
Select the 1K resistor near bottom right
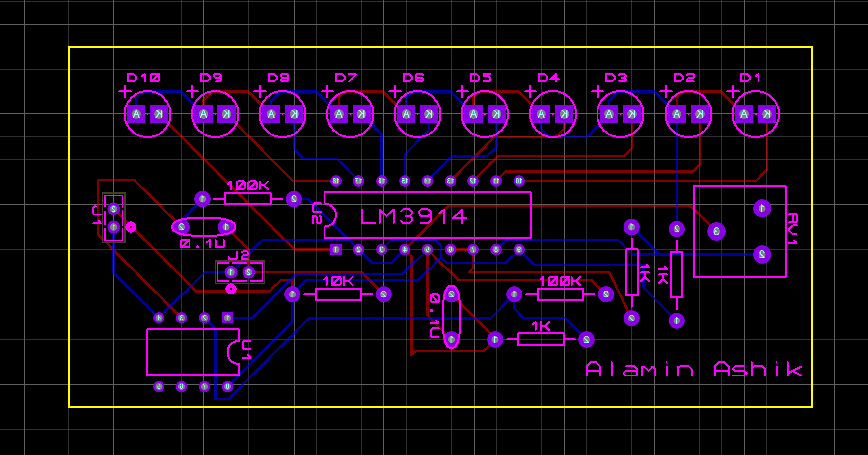click(x=542, y=339)
